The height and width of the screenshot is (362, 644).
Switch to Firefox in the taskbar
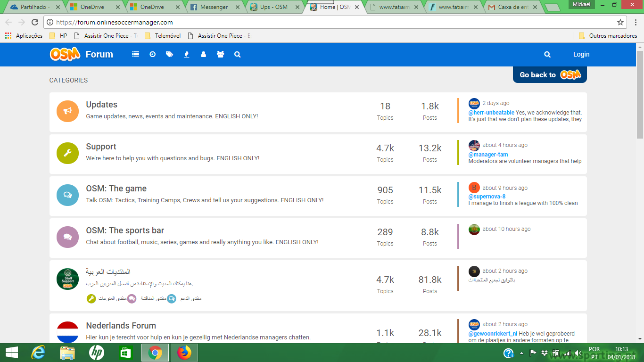point(184,353)
